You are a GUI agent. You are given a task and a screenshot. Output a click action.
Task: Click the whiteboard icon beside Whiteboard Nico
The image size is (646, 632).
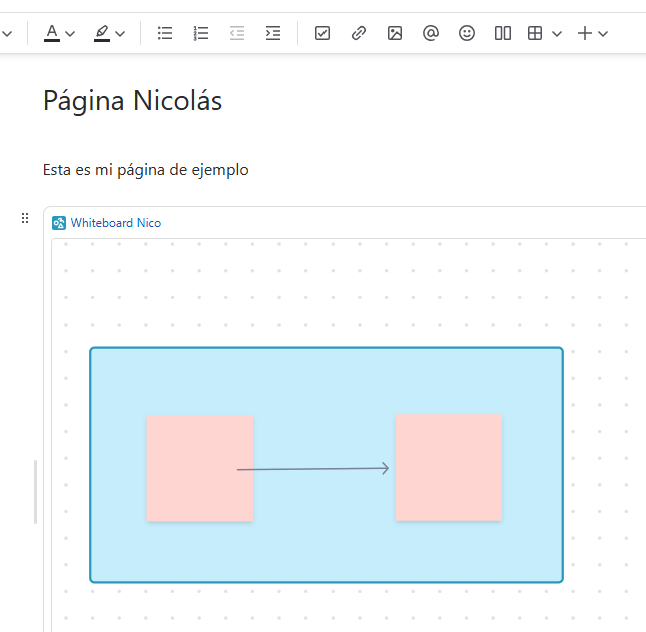click(x=59, y=223)
